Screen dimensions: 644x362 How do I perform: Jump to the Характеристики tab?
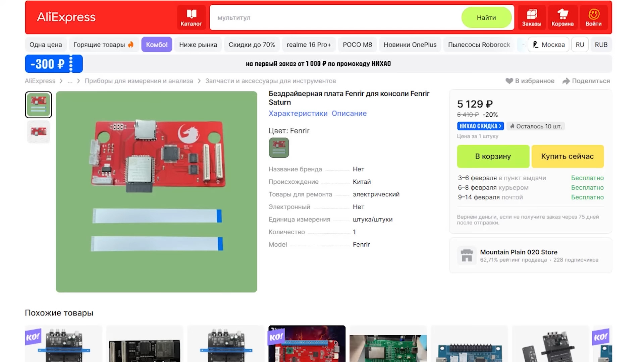coord(298,113)
